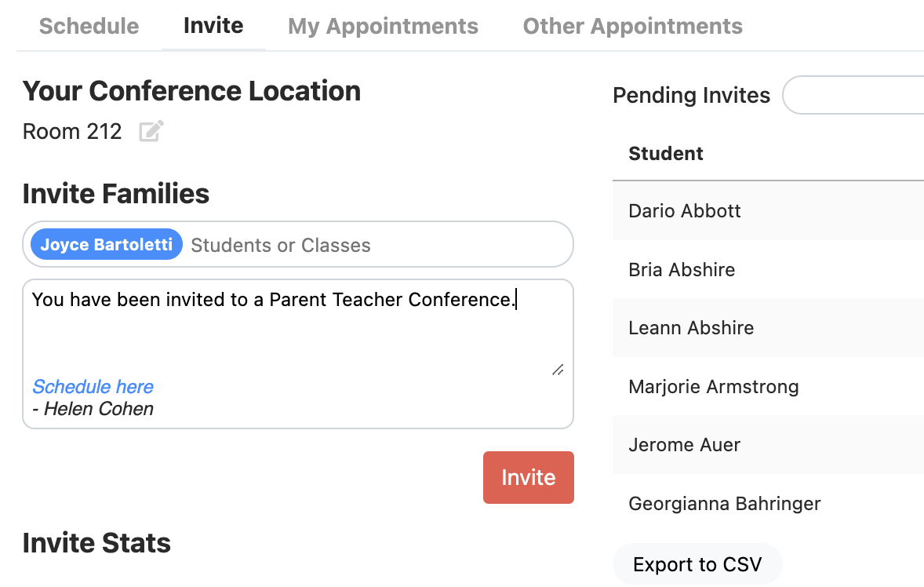This screenshot has width=924, height=587.
Task: Click the Invite button
Action: click(x=528, y=477)
